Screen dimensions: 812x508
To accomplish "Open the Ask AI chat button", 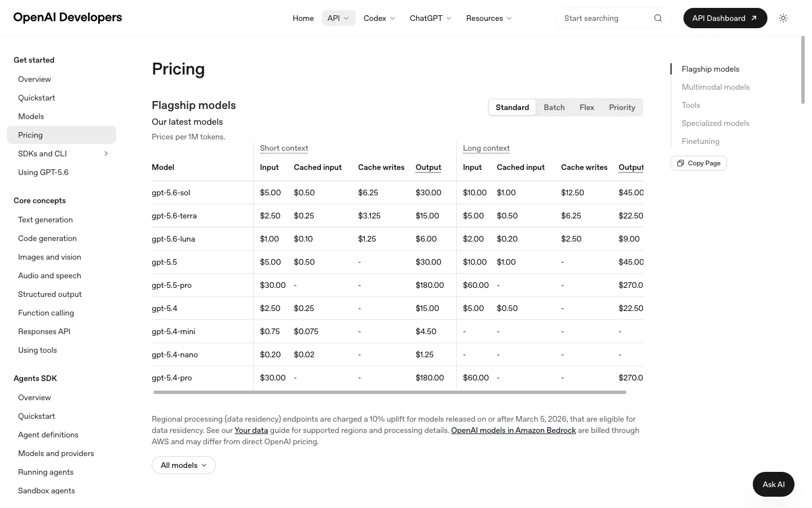I will 774,484.
